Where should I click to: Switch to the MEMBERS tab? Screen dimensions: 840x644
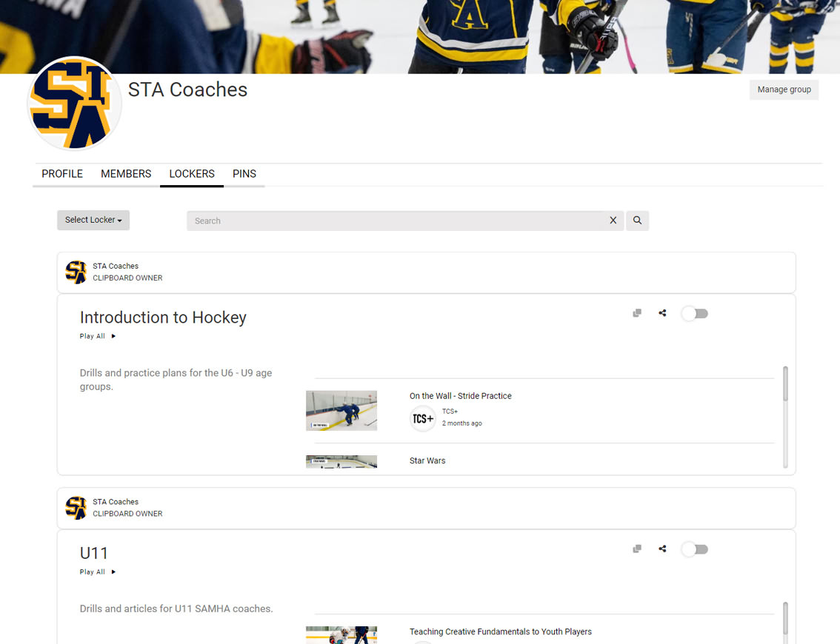click(126, 174)
